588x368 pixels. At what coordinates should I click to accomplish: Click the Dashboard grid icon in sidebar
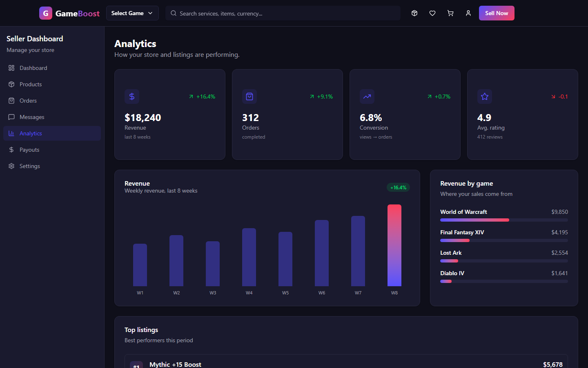pos(11,68)
